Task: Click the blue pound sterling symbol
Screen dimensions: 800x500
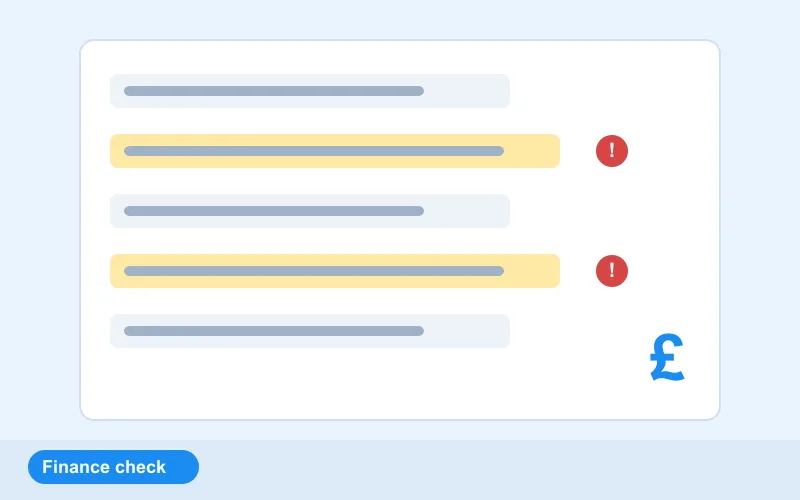Action: pyautogui.click(x=667, y=357)
